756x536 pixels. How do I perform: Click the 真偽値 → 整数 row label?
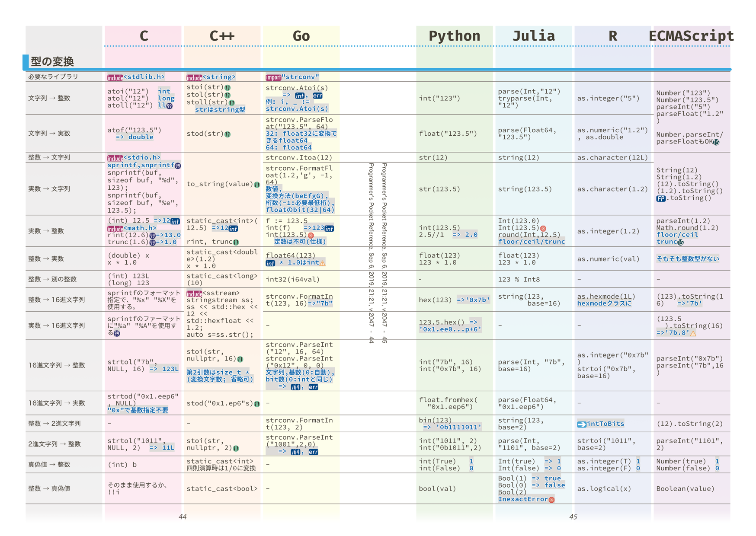pyautogui.click(x=49, y=465)
